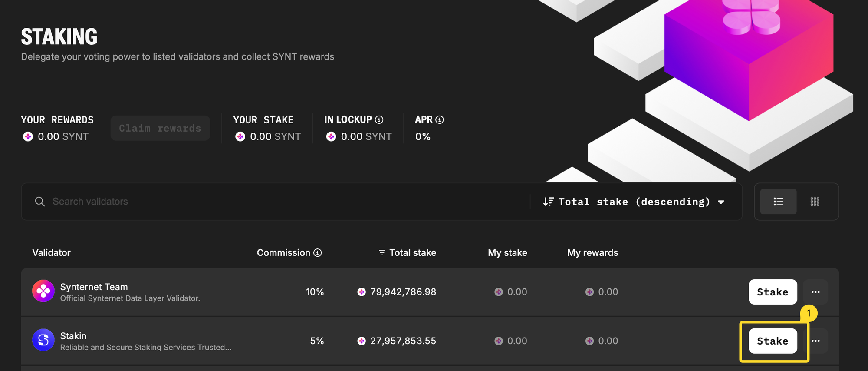The image size is (868, 371).
Task: Click the 0% APR value
Action: (x=423, y=136)
